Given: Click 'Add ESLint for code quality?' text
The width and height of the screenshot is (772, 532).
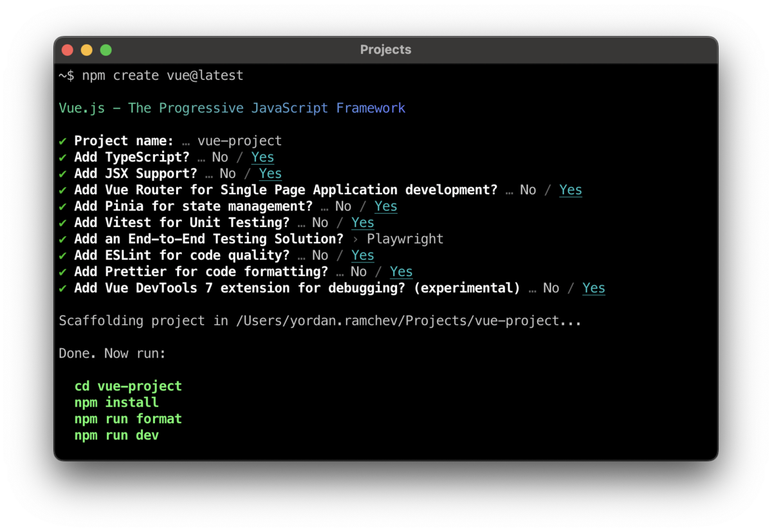Looking at the screenshot, I should (182, 255).
